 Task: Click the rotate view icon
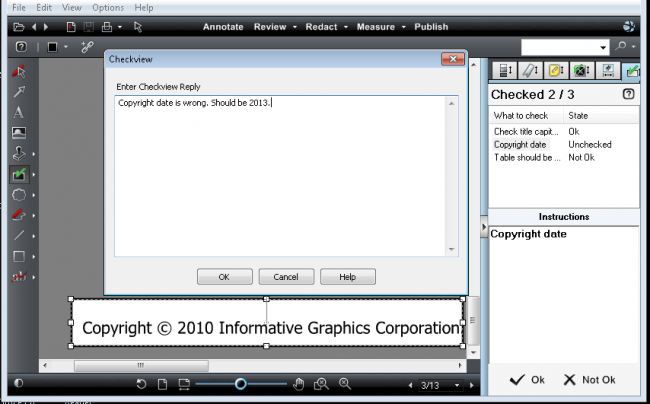141,384
